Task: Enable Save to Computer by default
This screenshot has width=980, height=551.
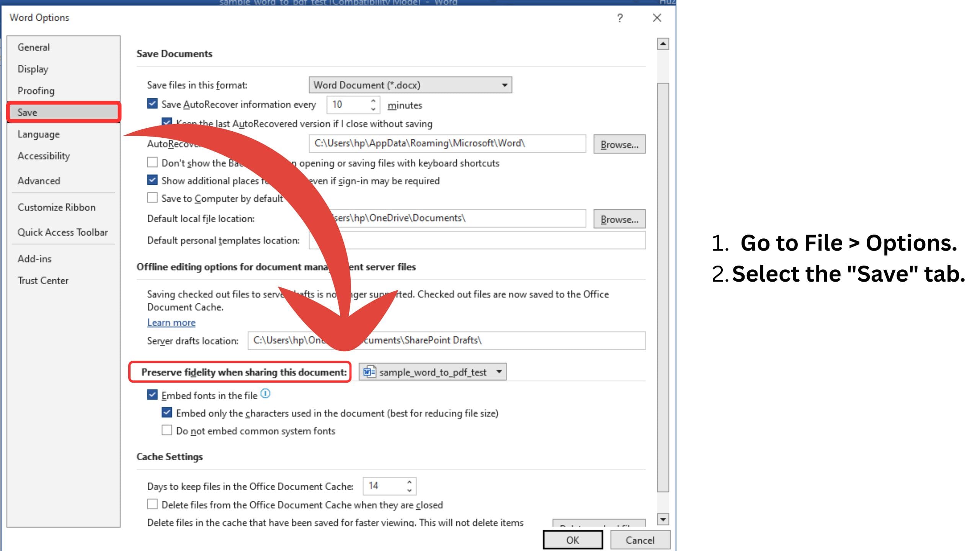Action: (x=152, y=198)
